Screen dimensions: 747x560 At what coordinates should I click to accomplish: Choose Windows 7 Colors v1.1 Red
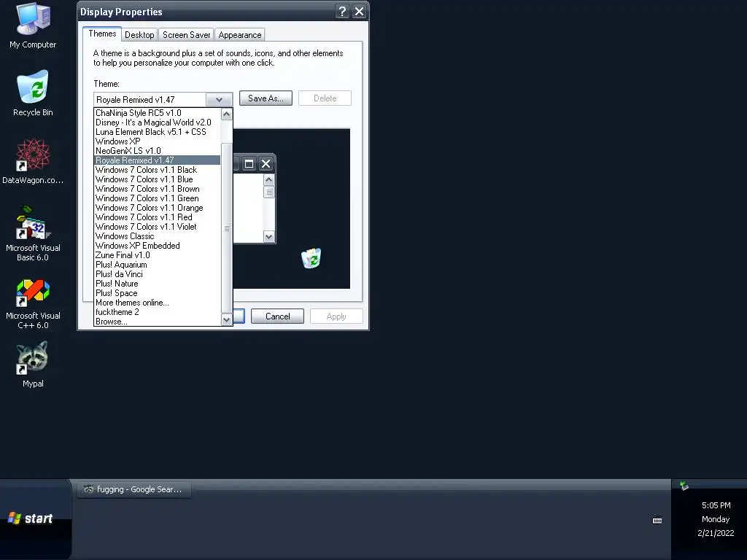click(158, 217)
